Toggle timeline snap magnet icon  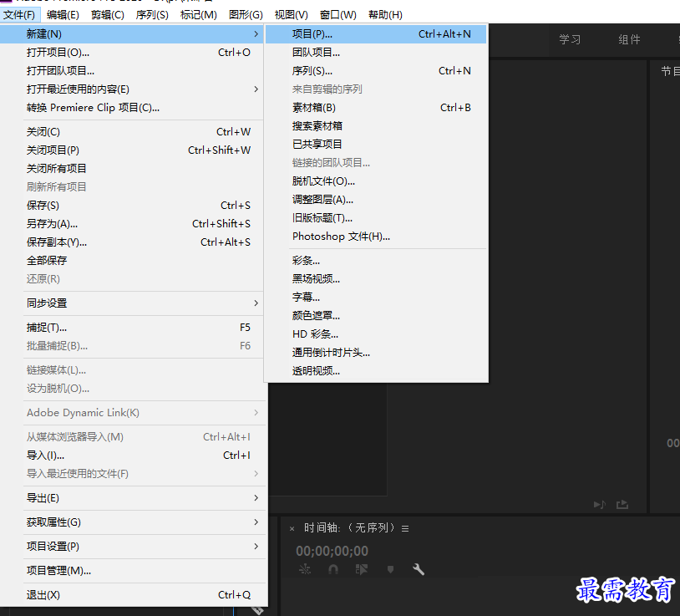click(x=333, y=569)
